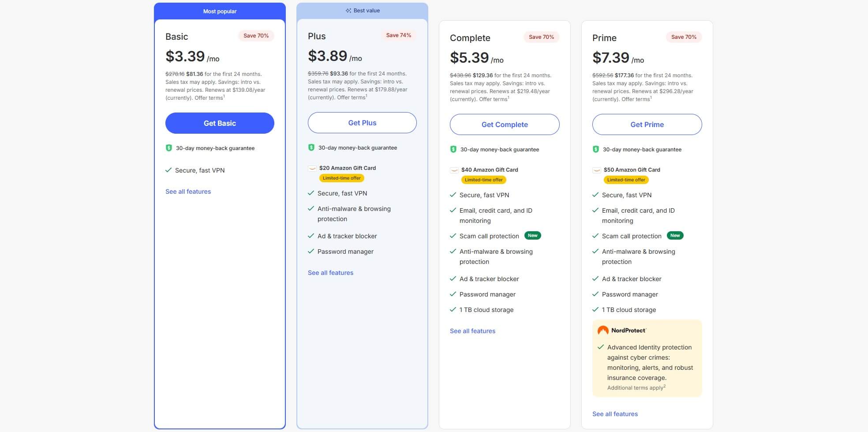Click the Amazon icon beside $40 Gift Card offer

tap(453, 169)
